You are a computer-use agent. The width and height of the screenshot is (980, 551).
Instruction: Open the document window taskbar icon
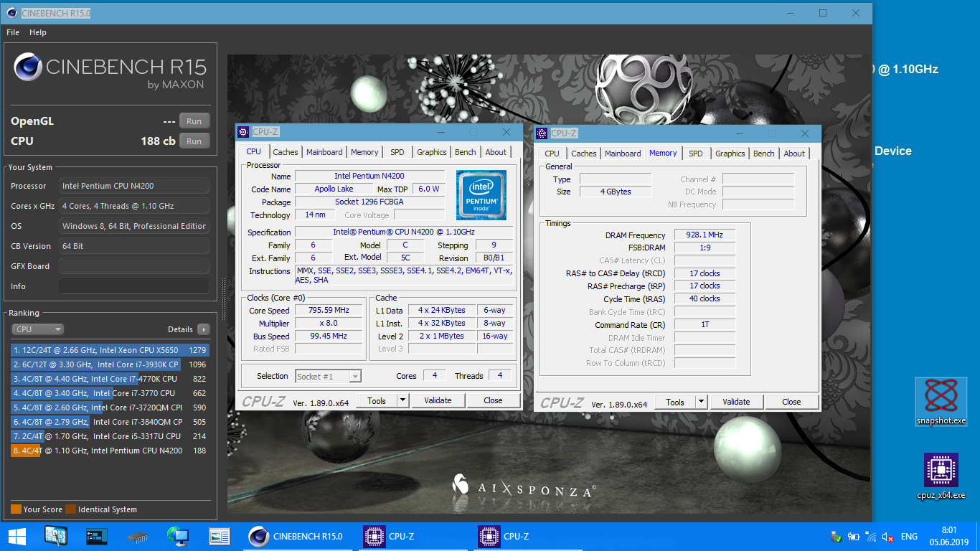point(220,536)
